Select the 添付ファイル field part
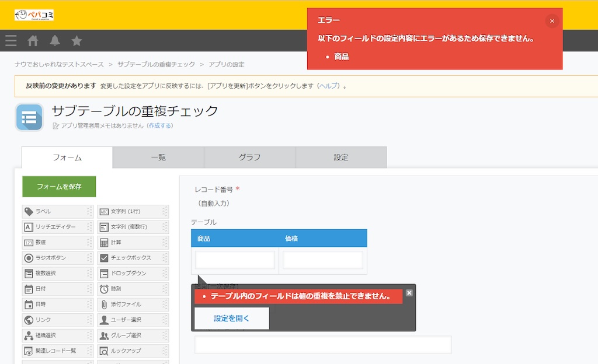This screenshot has width=598, height=364. point(133,304)
